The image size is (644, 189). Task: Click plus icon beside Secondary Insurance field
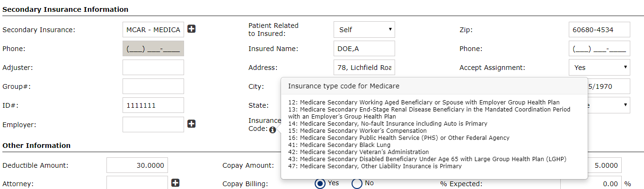tap(192, 29)
